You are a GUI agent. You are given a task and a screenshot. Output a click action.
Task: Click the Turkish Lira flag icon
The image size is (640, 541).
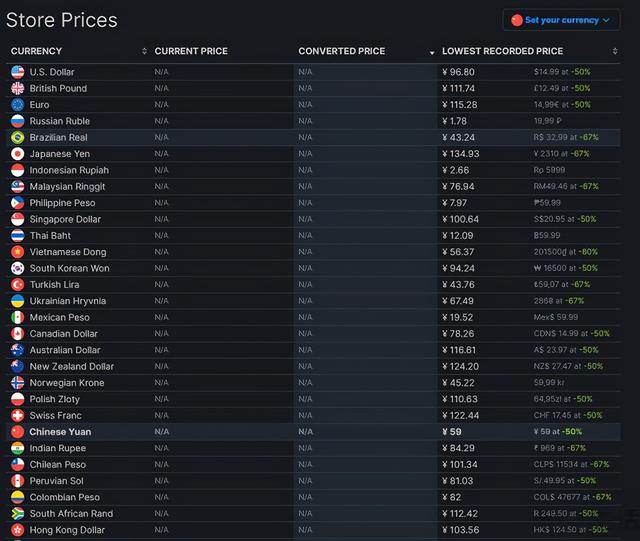[17, 285]
